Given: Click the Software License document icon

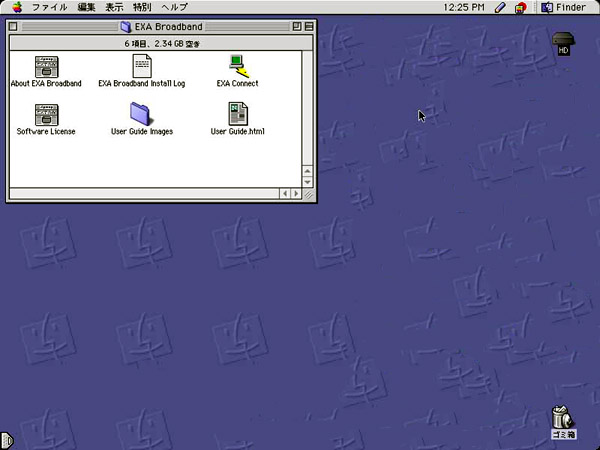Looking at the screenshot, I should [46, 114].
